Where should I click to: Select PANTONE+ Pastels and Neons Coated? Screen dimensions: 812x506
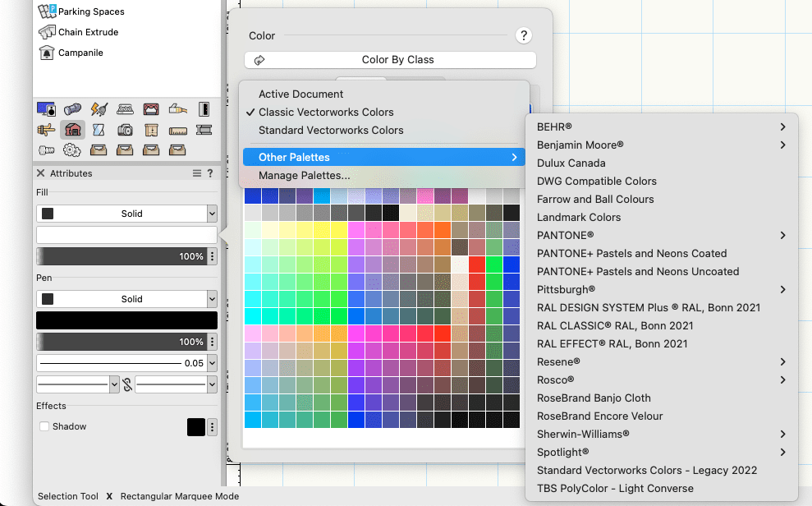pos(662,253)
